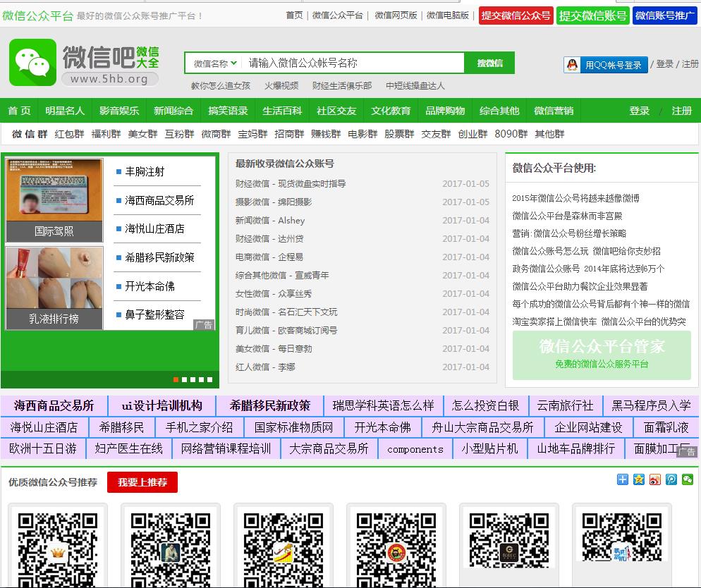Click the red 我要上推荐 button
The image size is (701, 588).
[142, 482]
